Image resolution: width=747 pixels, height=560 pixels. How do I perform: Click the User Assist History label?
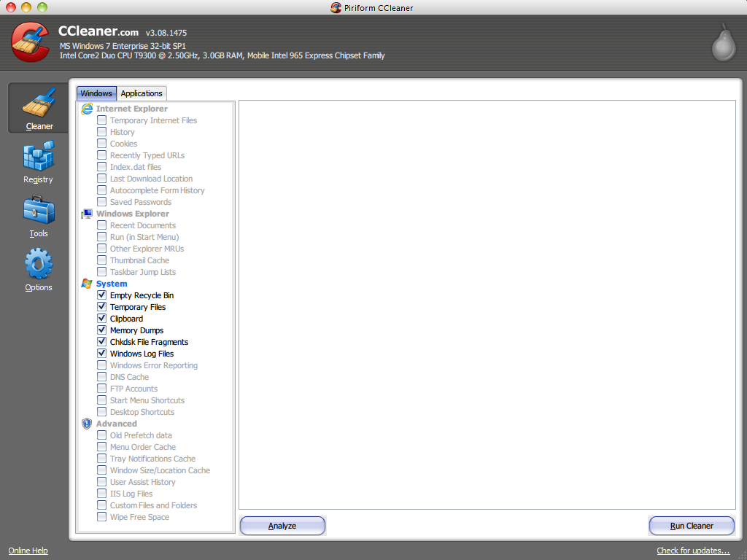click(143, 482)
